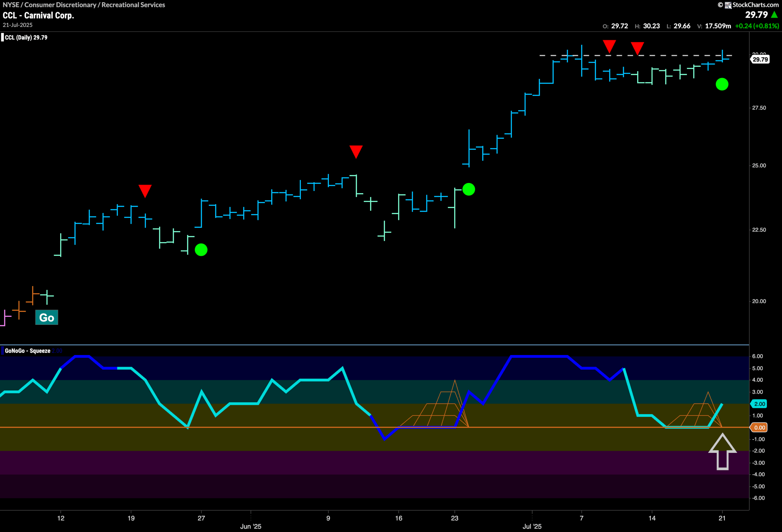The height and width of the screenshot is (532, 782).
Task: Click the blue legend marker beside GoNoGo - Squeeze
Action: 2,350
